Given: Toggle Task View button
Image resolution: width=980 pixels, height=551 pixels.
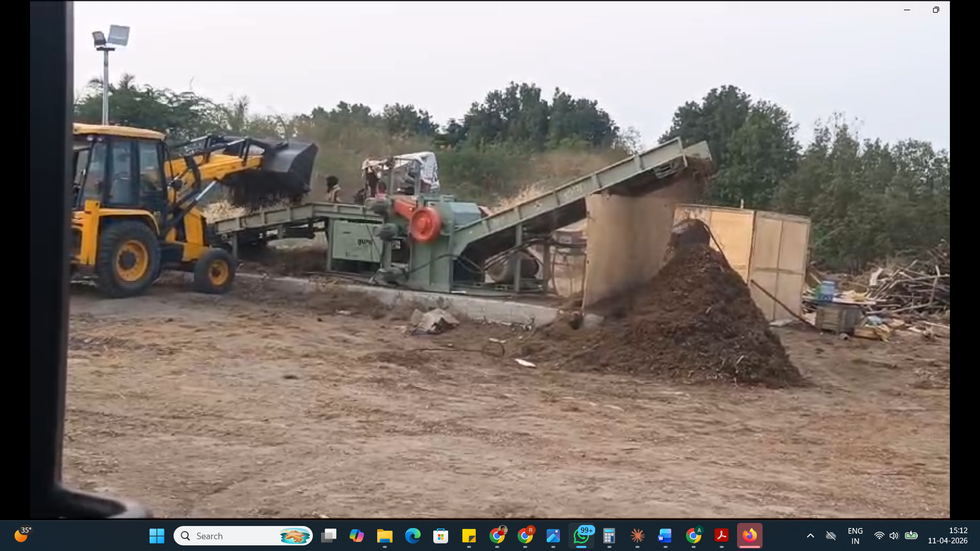Looking at the screenshot, I should click(x=329, y=536).
